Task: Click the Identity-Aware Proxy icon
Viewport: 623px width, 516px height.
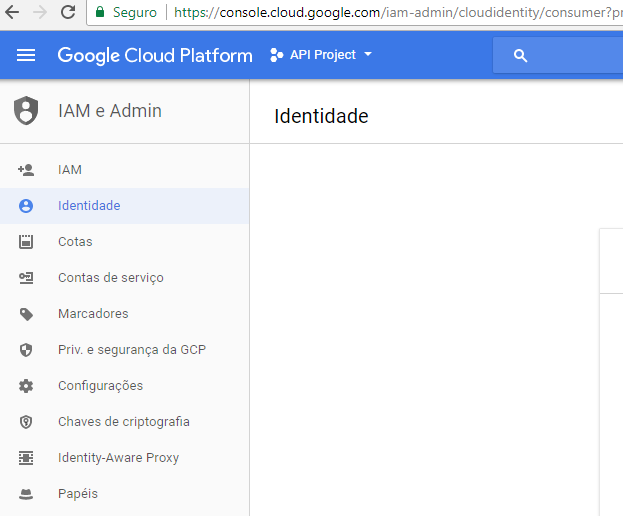Action: click(26, 458)
